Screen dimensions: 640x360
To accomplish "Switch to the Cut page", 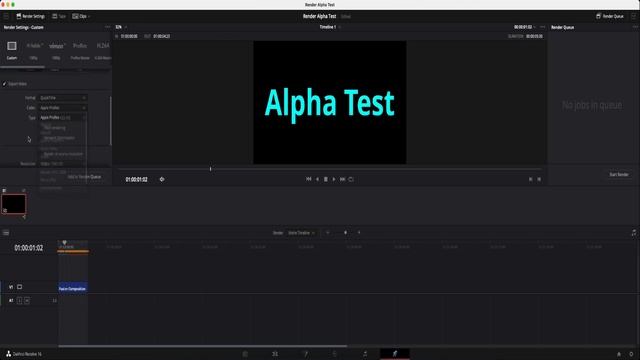I will 275,353.
